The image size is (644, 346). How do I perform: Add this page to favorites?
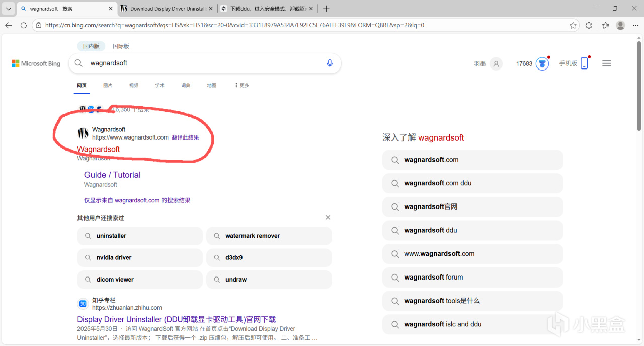pyautogui.click(x=573, y=25)
